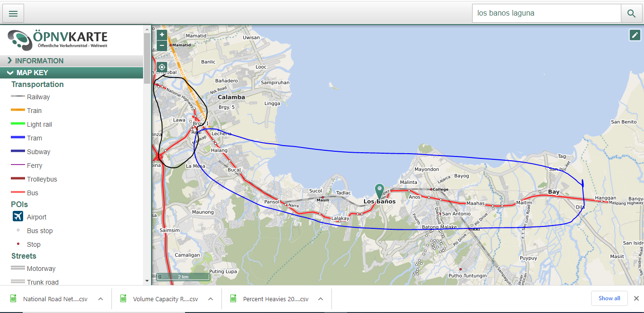Zoom in on the map

click(x=162, y=35)
